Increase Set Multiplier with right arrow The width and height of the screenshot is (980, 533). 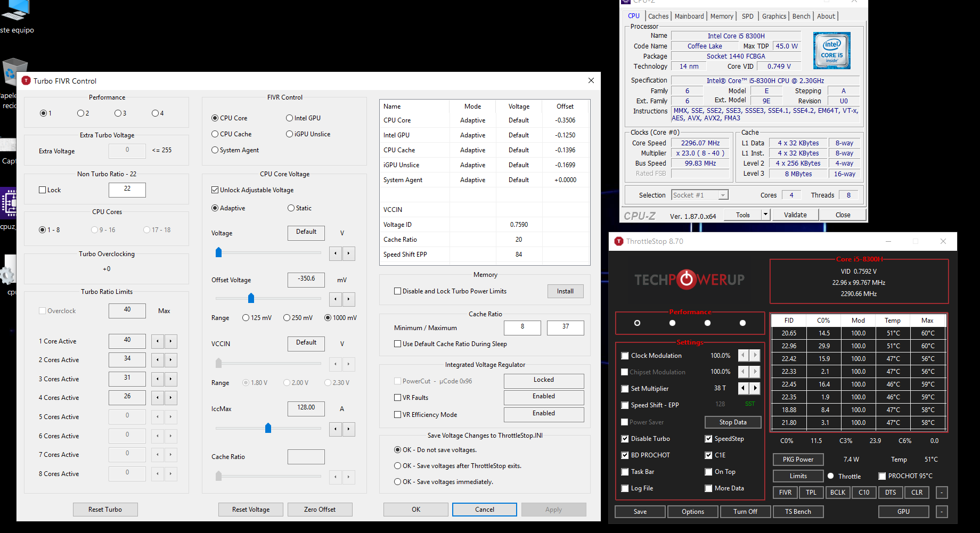pyautogui.click(x=755, y=389)
